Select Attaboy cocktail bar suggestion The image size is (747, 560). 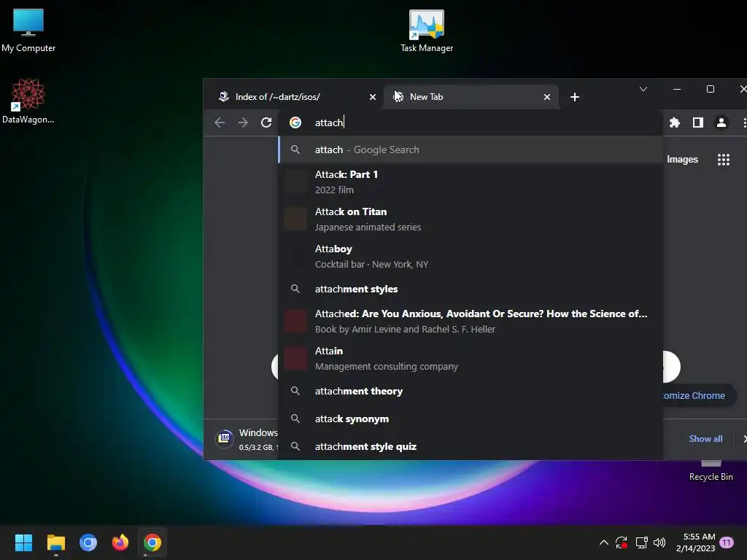[x=471, y=256]
